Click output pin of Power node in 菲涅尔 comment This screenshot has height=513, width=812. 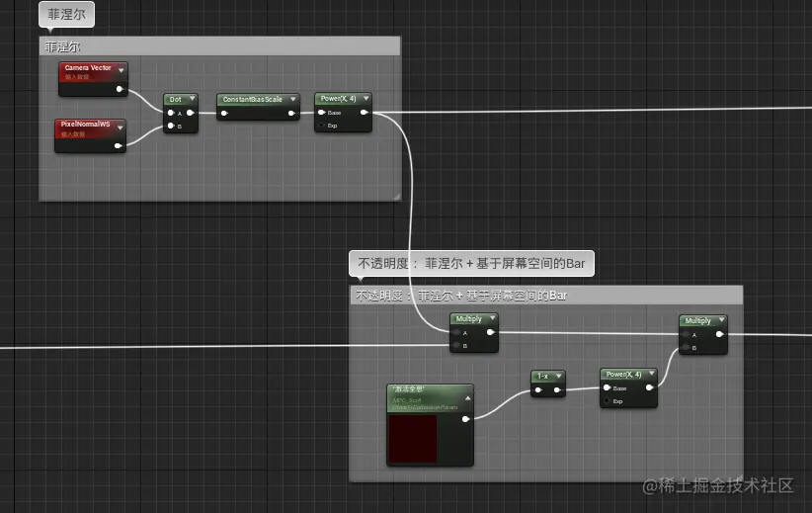point(365,113)
